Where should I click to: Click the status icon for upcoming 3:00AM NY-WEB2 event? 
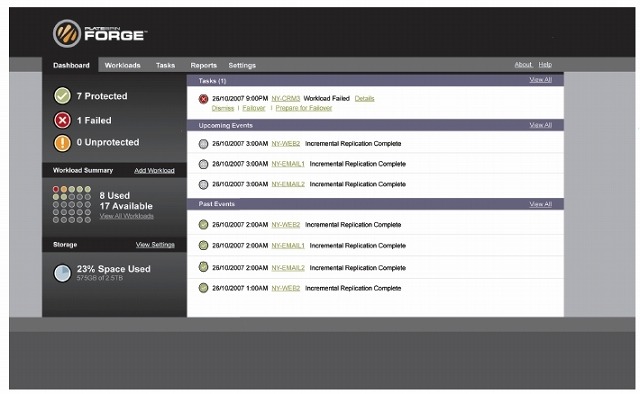[x=203, y=144]
